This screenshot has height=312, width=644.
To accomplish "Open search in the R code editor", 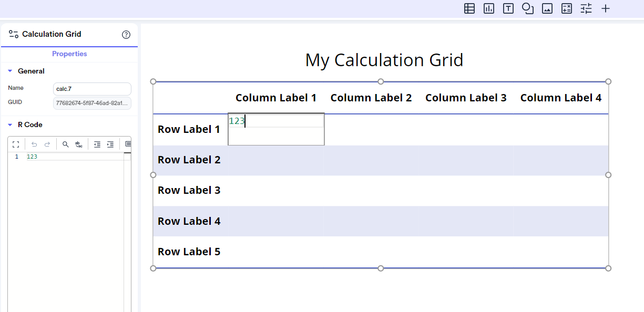I will (x=66, y=144).
